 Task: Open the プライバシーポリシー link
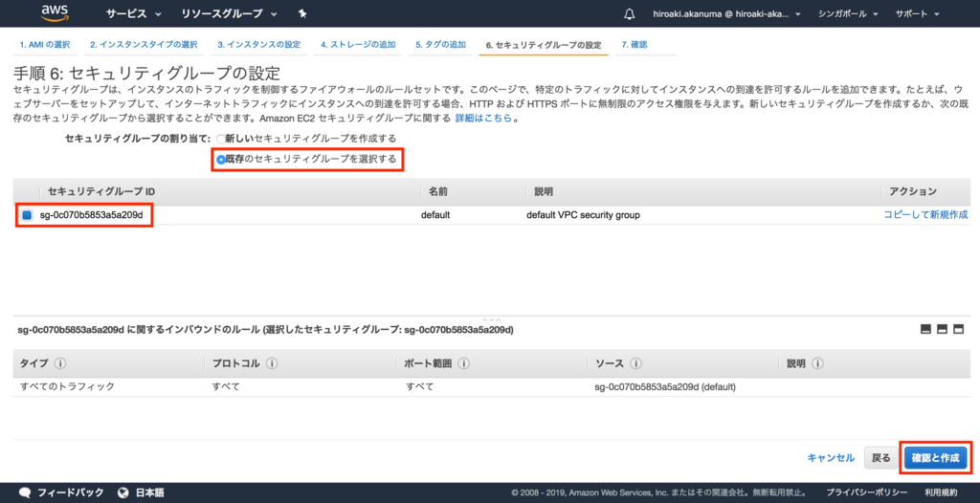pos(867,492)
